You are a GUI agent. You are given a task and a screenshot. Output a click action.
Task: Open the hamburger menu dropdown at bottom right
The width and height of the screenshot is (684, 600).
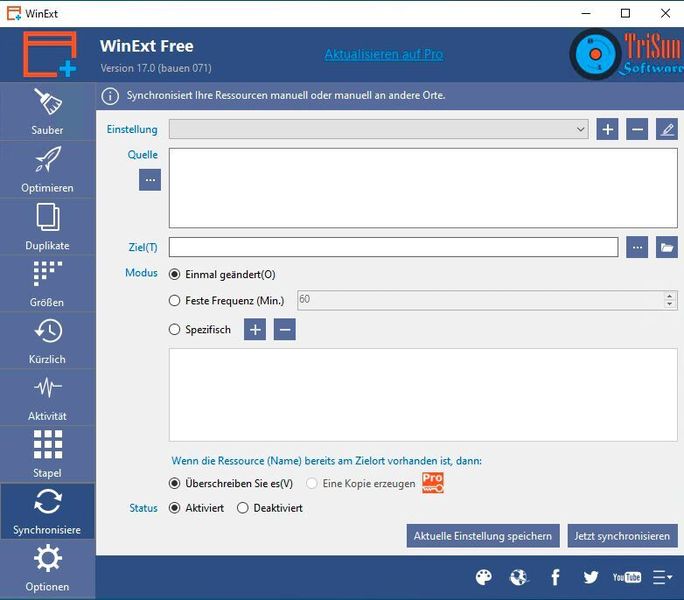tap(662, 577)
